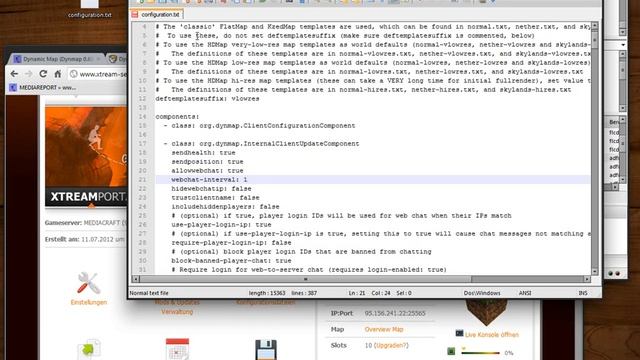Image resolution: width=640 pixels, height=360 pixels.
Task: Click line 'webchat-interval: 1'
Action: pyautogui.click(x=209, y=180)
